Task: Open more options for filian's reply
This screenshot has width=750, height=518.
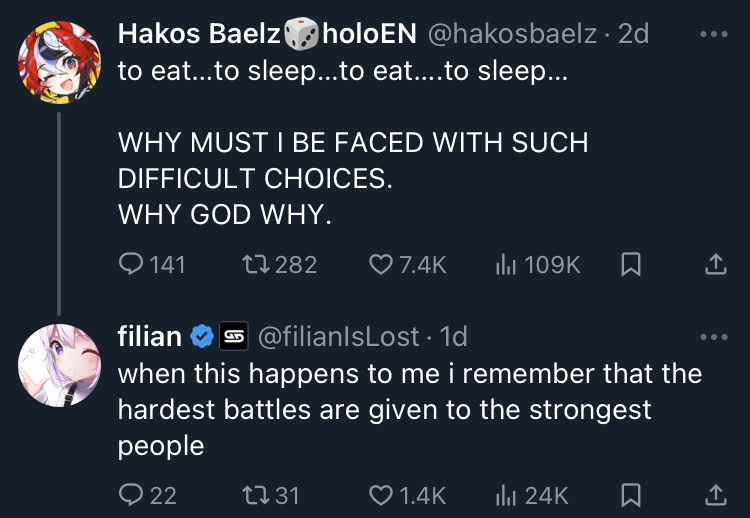Action: [x=714, y=337]
